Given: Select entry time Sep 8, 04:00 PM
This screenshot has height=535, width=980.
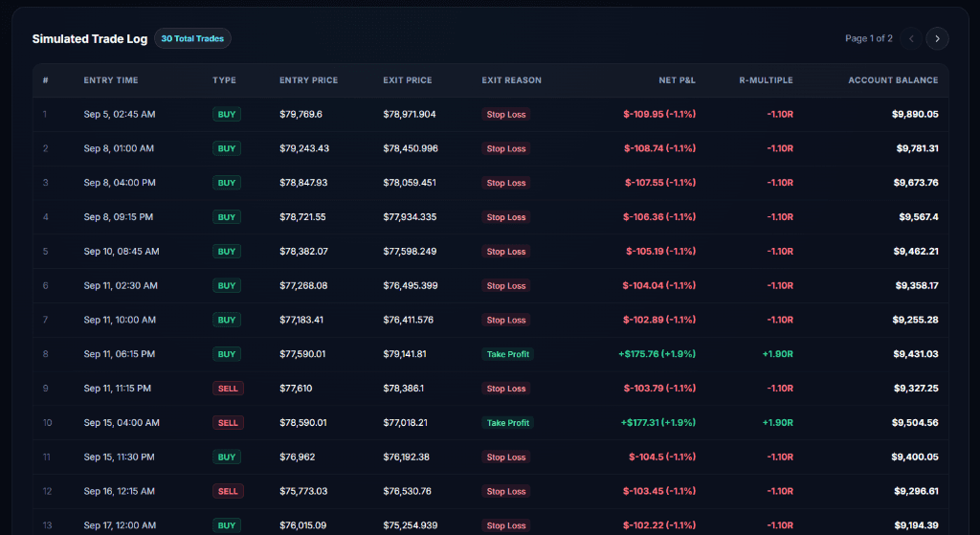Looking at the screenshot, I should point(120,183).
